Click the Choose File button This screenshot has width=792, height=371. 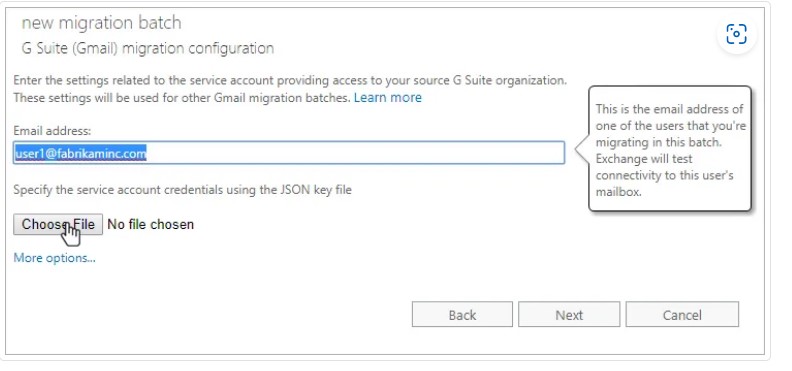pos(58,224)
